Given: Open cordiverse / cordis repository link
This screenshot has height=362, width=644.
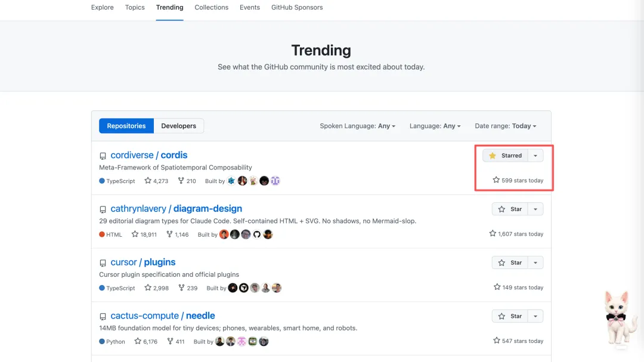Looking at the screenshot, I should point(148,155).
